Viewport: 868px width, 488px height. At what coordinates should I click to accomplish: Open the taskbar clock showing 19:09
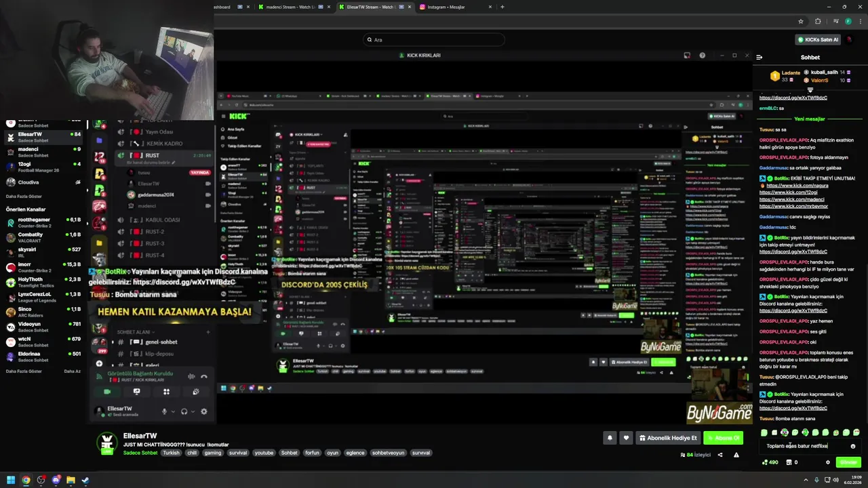[x=853, y=480]
